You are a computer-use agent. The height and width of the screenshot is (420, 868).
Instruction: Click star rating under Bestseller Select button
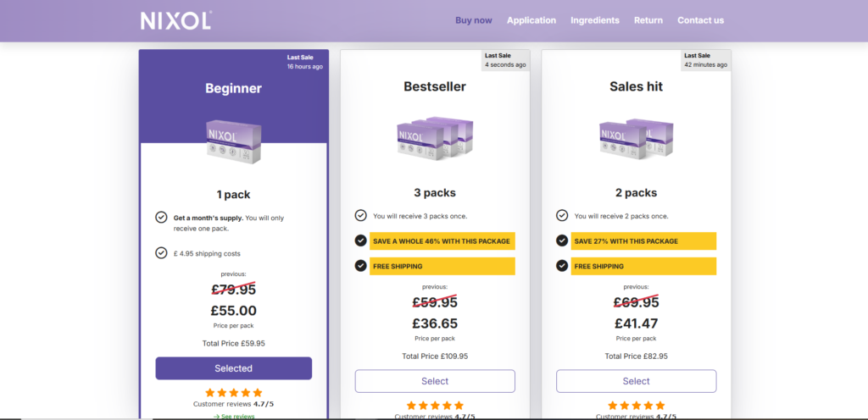point(435,406)
